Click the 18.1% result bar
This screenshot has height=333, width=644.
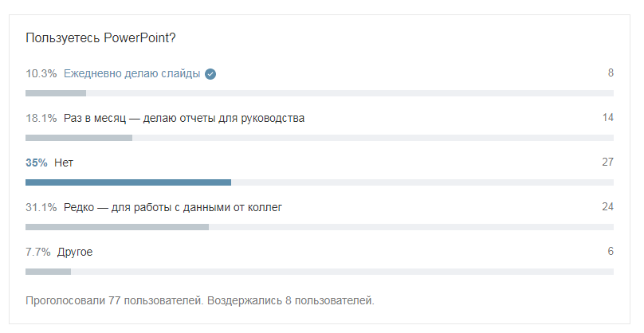pos(79,138)
